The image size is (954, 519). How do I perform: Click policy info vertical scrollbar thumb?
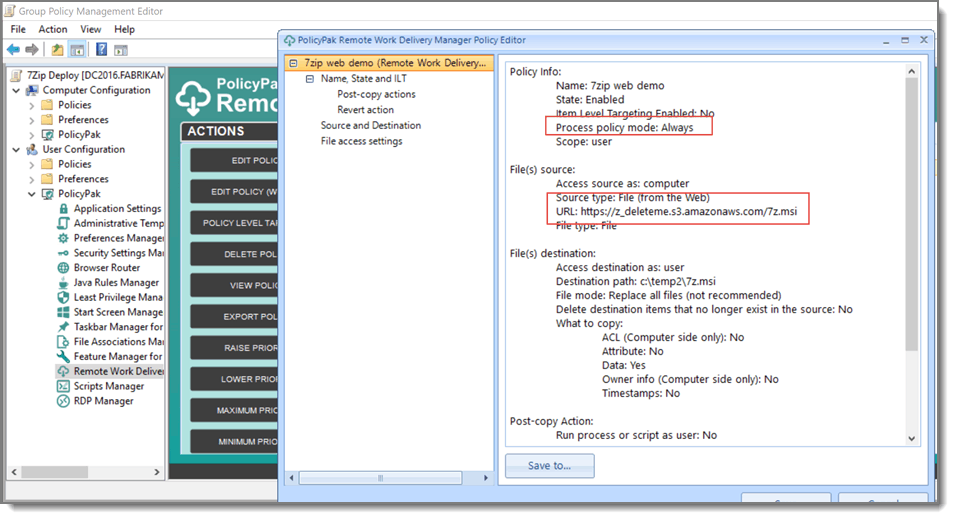pyautogui.click(x=911, y=215)
